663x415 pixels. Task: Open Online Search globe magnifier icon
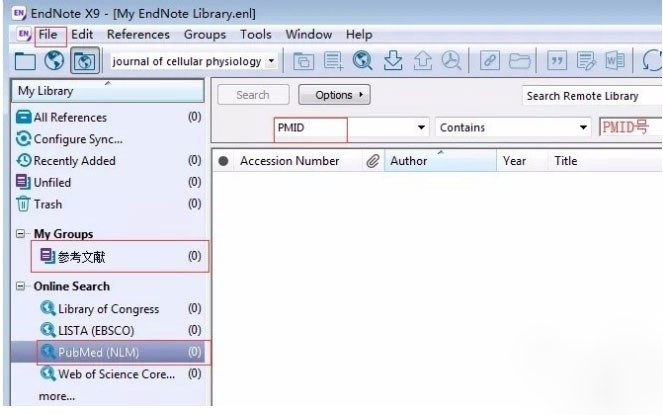pyautogui.click(x=362, y=60)
